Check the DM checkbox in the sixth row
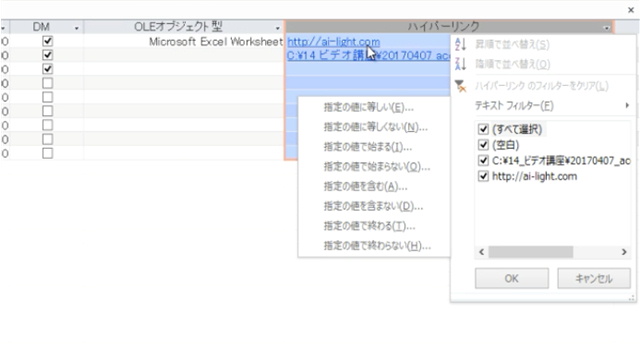Image resolution: width=640 pixels, height=360 pixels. click(47, 111)
